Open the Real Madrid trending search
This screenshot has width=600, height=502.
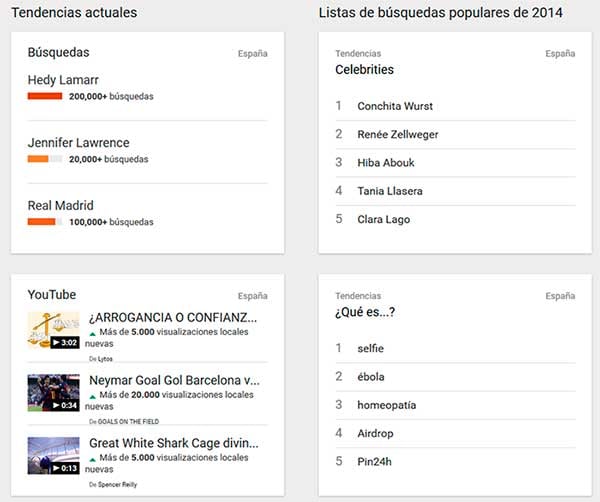[60, 205]
